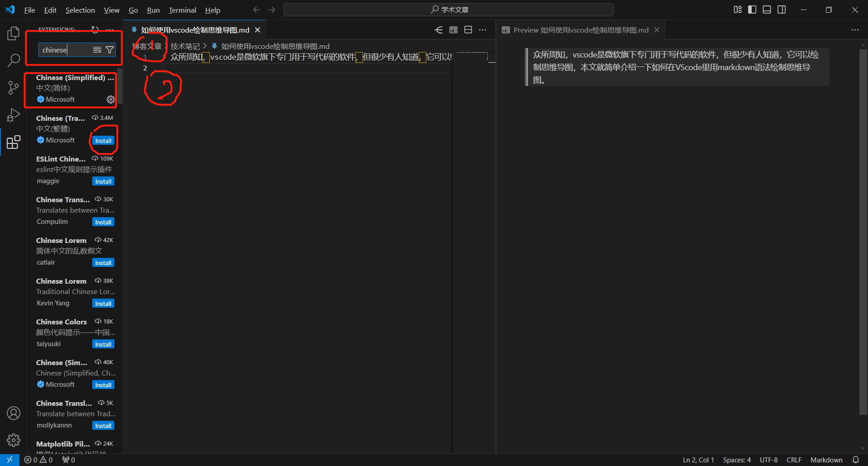Image resolution: width=868 pixels, height=466 pixels.
Task: Change cursor position via Ln 2, Col 1
Action: tap(698, 460)
